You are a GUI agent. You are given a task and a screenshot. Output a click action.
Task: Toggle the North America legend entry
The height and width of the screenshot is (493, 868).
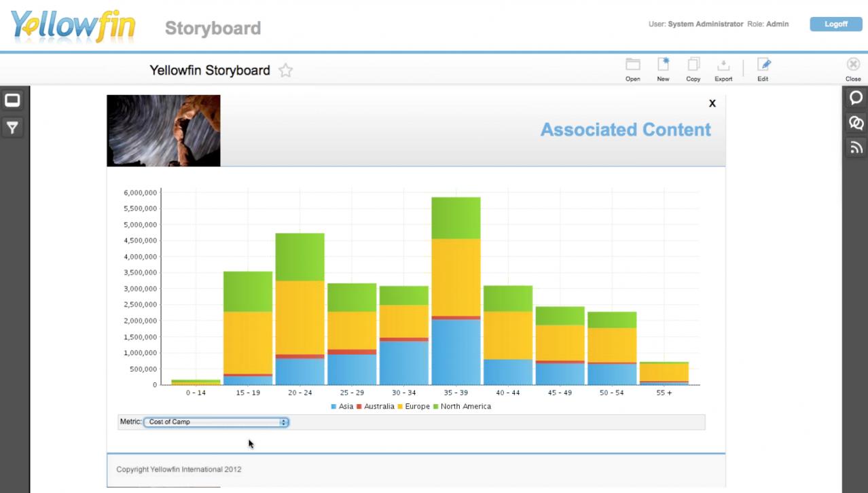[x=465, y=407]
